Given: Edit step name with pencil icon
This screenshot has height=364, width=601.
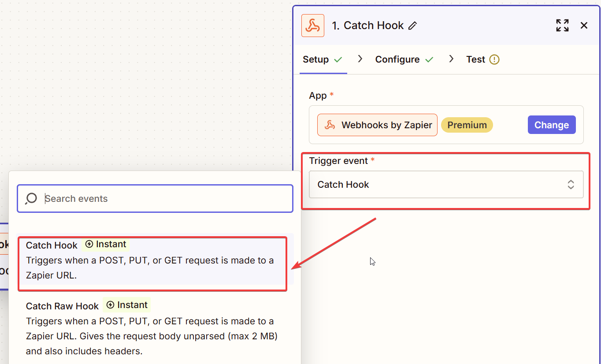Looking at the screenshot, I should [x=412, y=26].
